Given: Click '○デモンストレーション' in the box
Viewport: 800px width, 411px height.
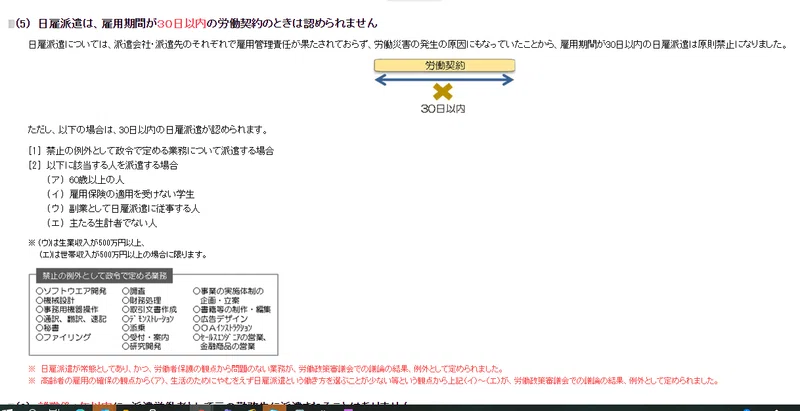Looking at the screenshot, I should [148, 319].
